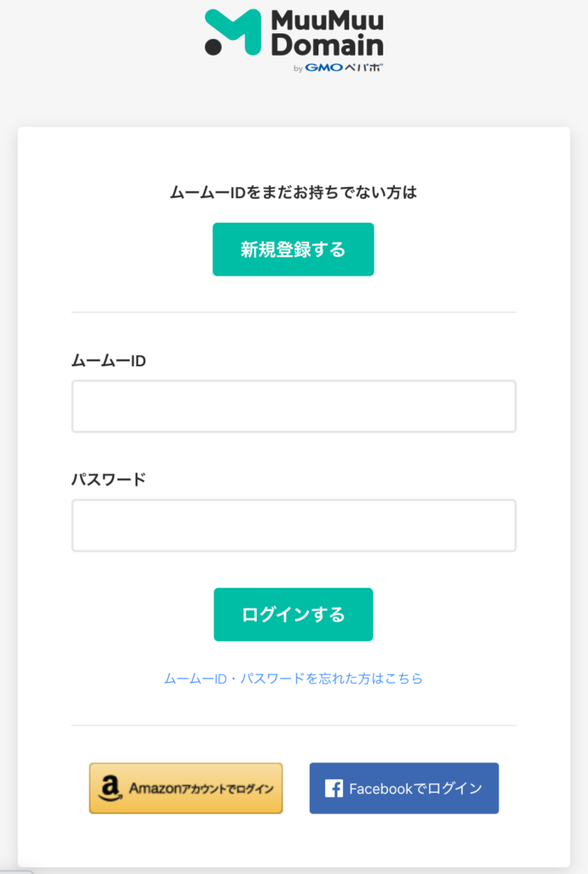The height and width of the screenshot is (874, 588).
Task: Click the ムームーID field label
Action: [x=108, y=361]
